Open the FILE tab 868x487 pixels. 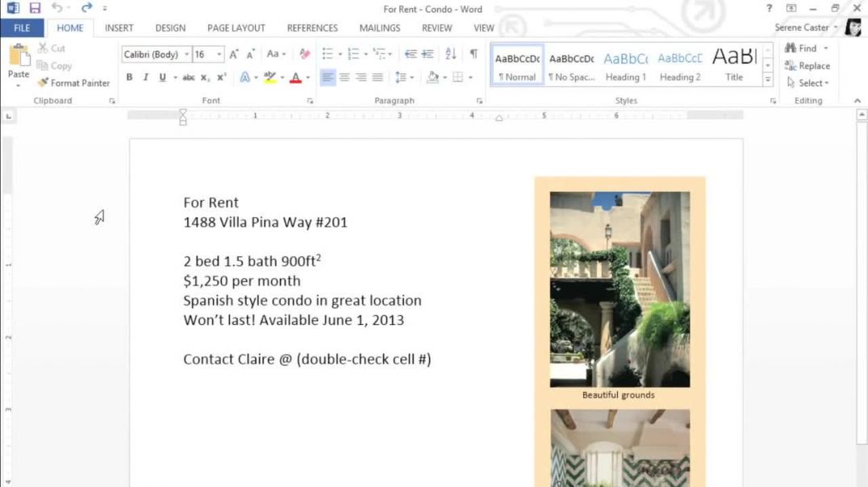[x=22, y=27]
